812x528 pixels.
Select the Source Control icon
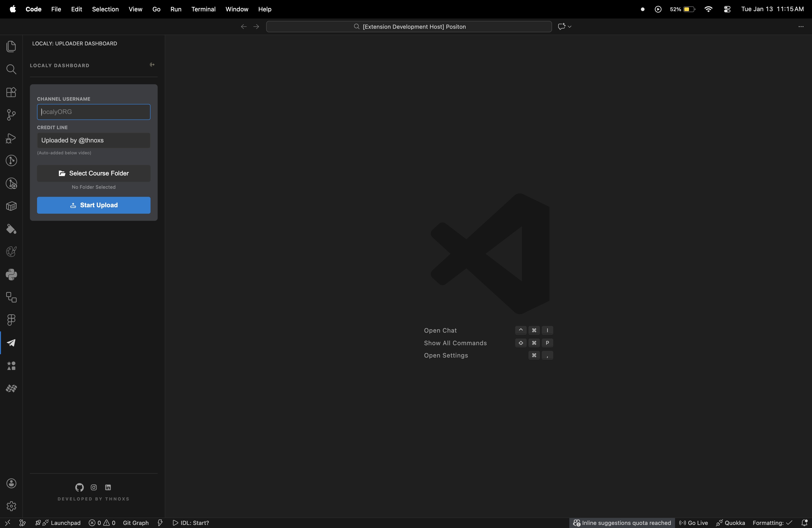tap(11, 115)
